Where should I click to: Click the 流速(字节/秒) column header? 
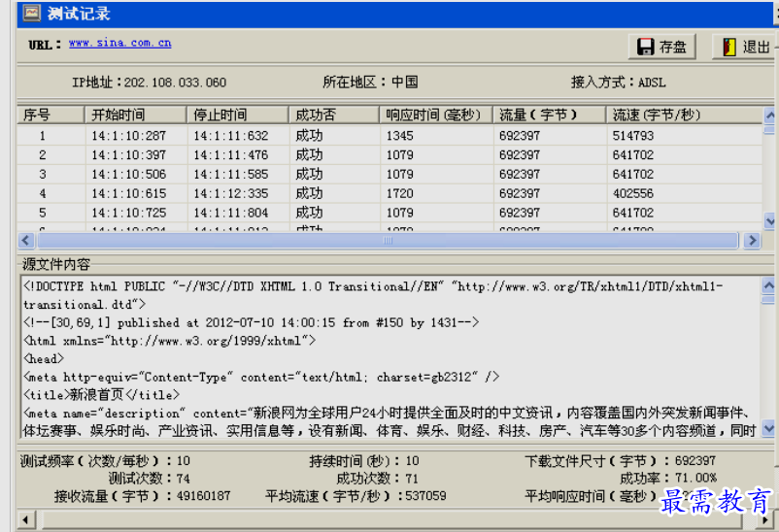point(684,115)
